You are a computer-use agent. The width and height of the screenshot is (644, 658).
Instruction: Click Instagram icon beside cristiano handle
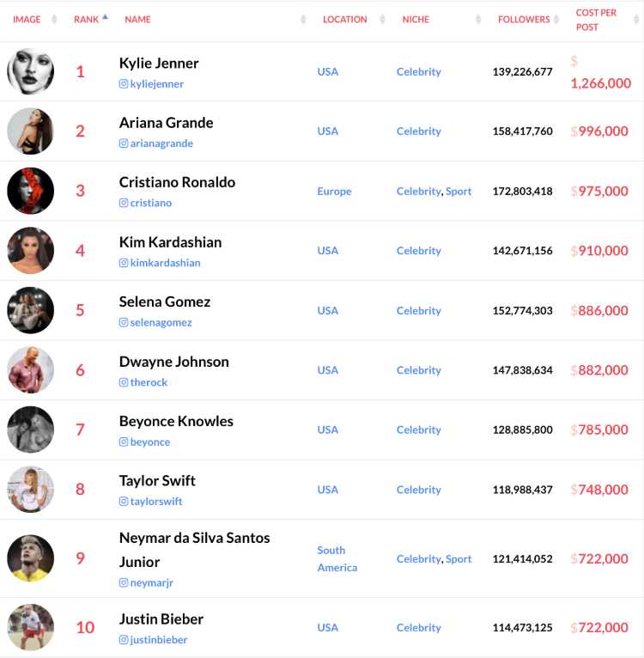(x=124, y=203)
